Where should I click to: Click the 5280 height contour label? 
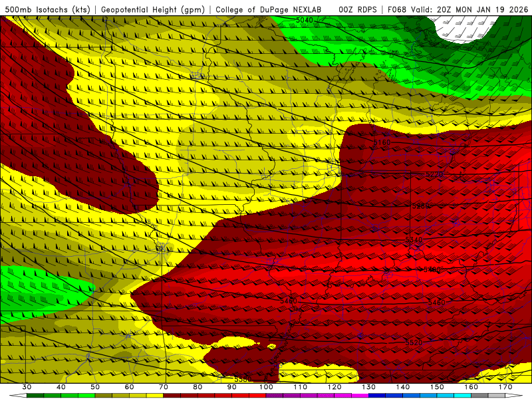tap(421, 206)
